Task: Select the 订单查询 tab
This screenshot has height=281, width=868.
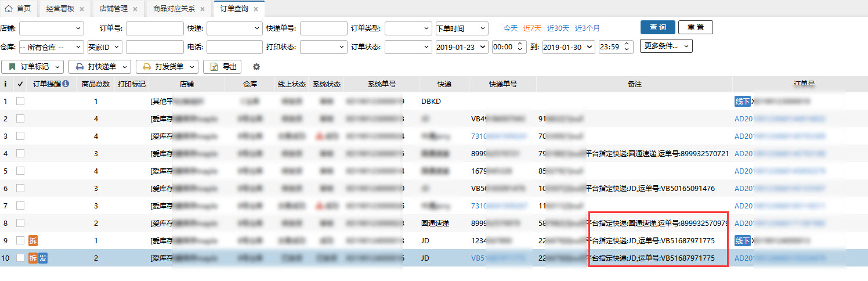Action: tap(234, 9)
